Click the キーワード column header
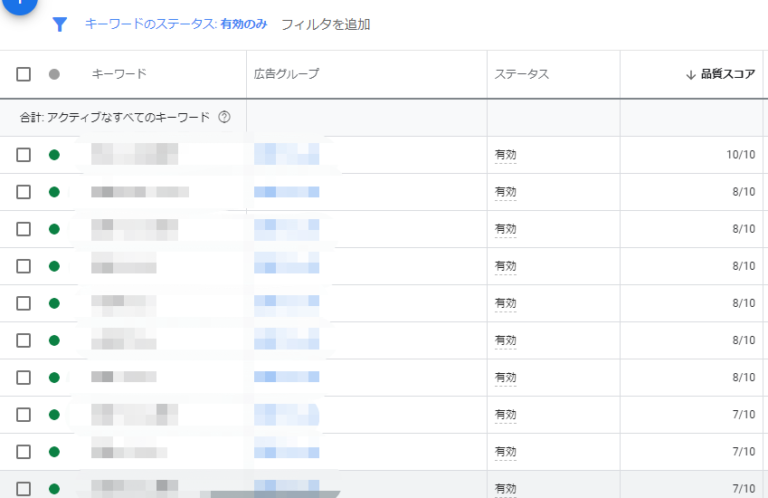Viewport: 768px width, 498px height. (119, 74)
